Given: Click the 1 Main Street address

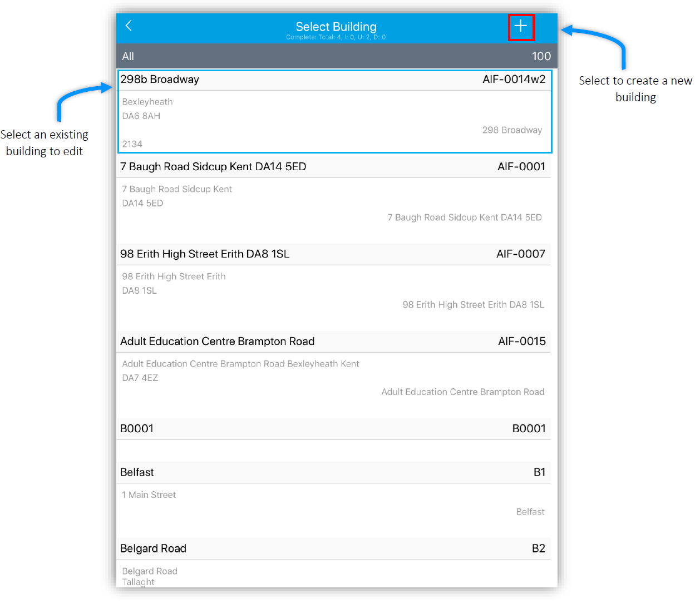Looking at the screenshot, I should (149, 495).
